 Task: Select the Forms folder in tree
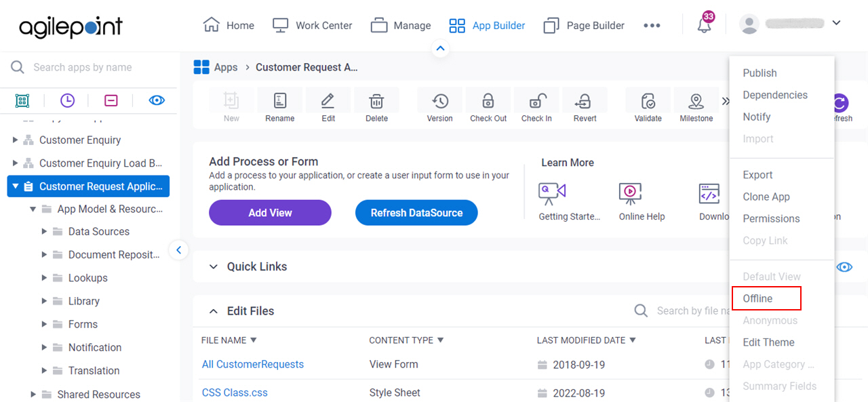pyautogui.click(x=83, y=324)
